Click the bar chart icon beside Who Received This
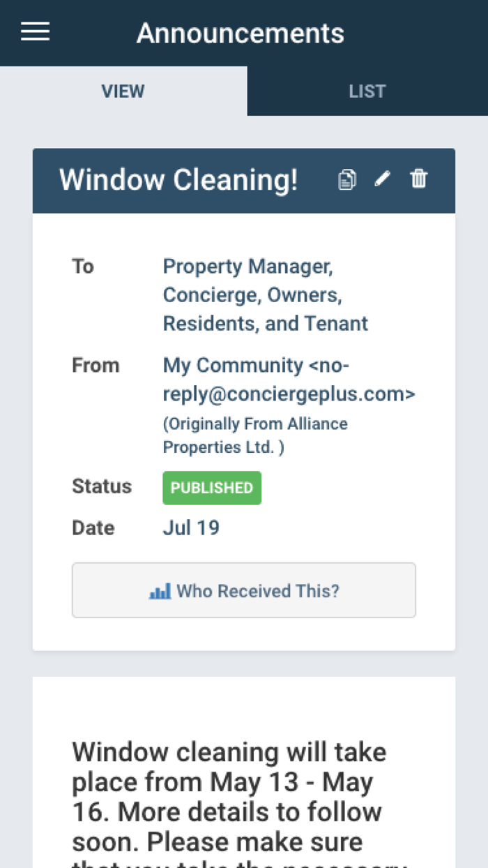 coord(160,592)
